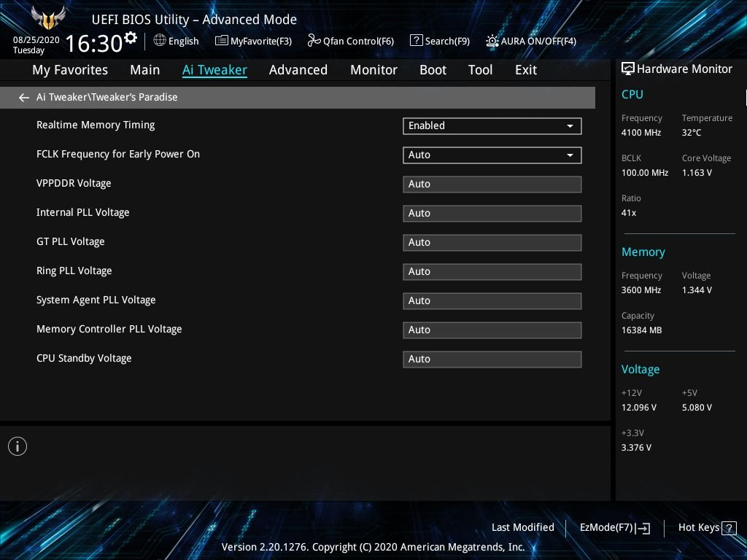747x560 pixels.
Task: Click the VPPDDR Voltage field
Action: (x=492, y=184)
